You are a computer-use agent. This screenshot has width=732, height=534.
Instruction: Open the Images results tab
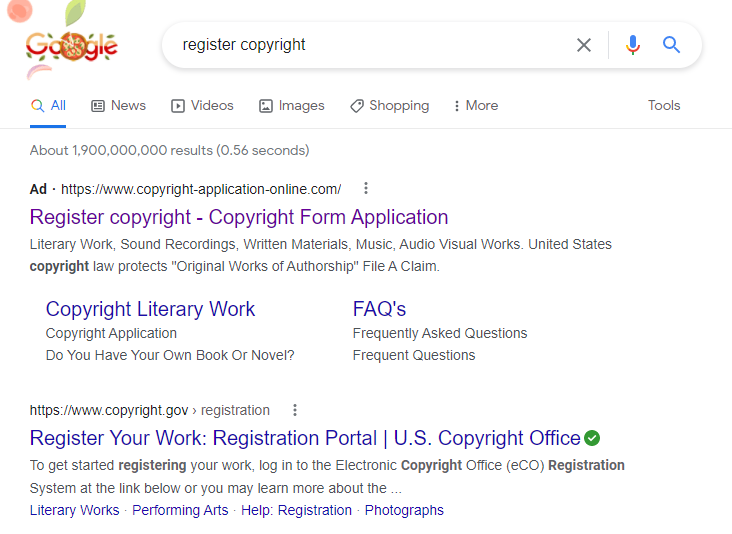click(291, 106)
